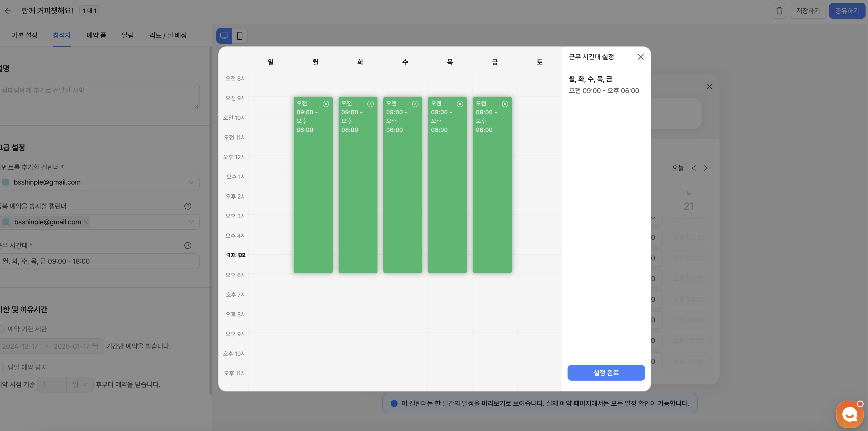Go back with the arrow icon

pyautogui.click(x=8, y=11)
